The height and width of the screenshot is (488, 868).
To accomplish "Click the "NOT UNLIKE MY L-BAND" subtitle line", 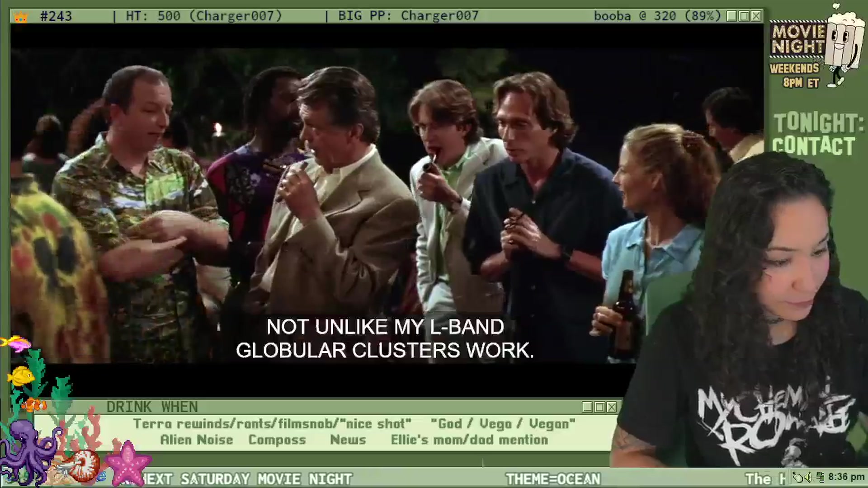I will pyautogui.click(x=385, y=327).
